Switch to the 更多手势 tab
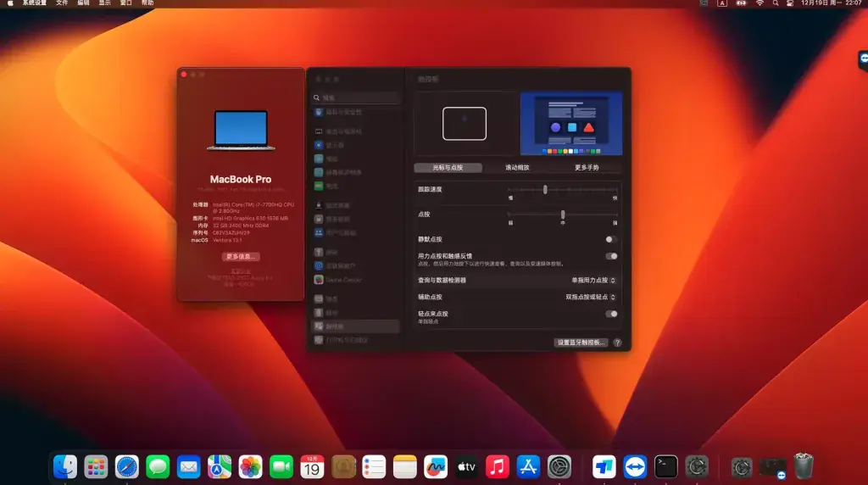868x485 pixels. pyautogui.click(x=587, y=168)
